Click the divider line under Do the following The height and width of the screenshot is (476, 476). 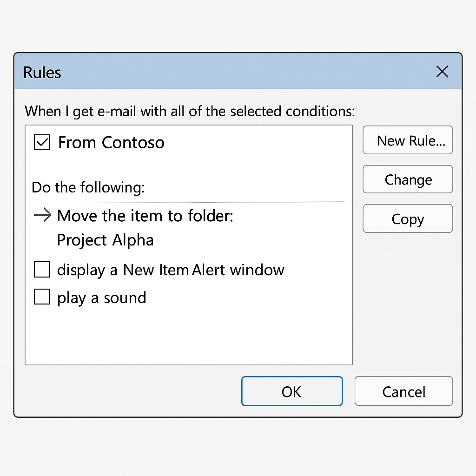pos(189,202)
